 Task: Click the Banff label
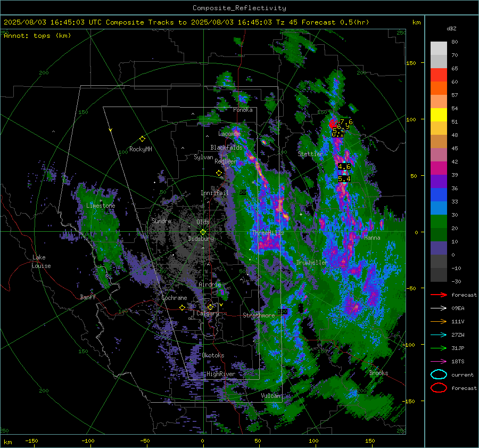88,297
